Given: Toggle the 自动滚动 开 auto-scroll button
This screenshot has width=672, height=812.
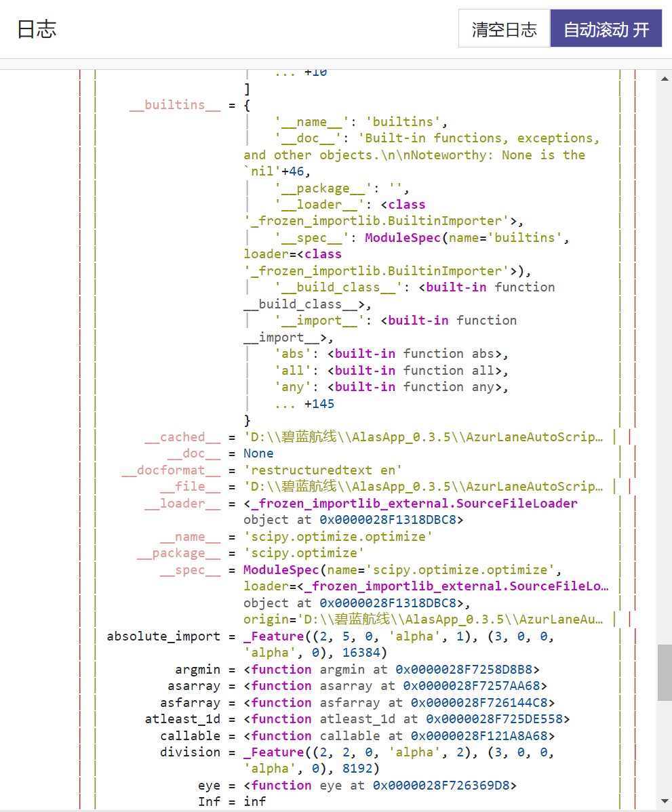Looking at the screenshot, I should tap(606, 28).
